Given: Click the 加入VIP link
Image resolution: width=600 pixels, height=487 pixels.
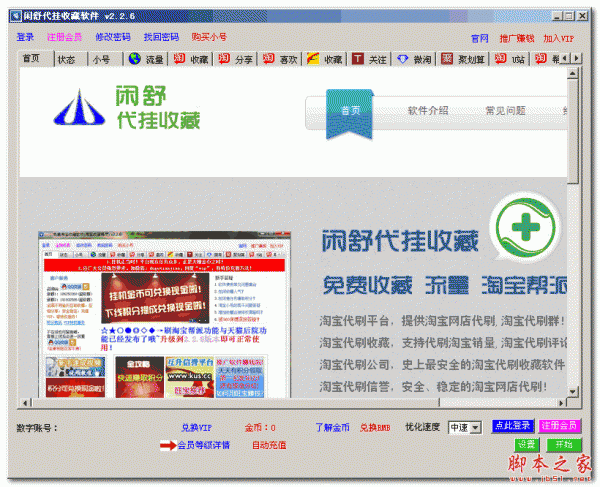Looking at the screenshot, I should (x=559, y=39).
